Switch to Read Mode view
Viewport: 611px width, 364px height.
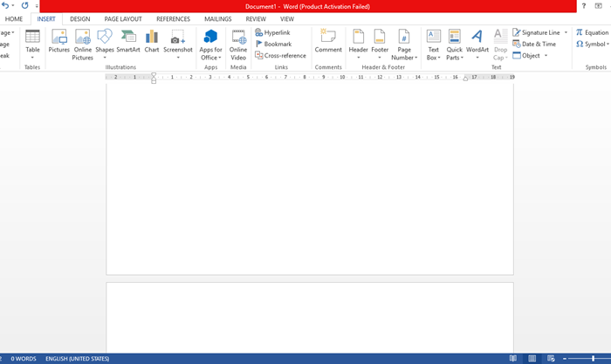(x=513, y=359)
